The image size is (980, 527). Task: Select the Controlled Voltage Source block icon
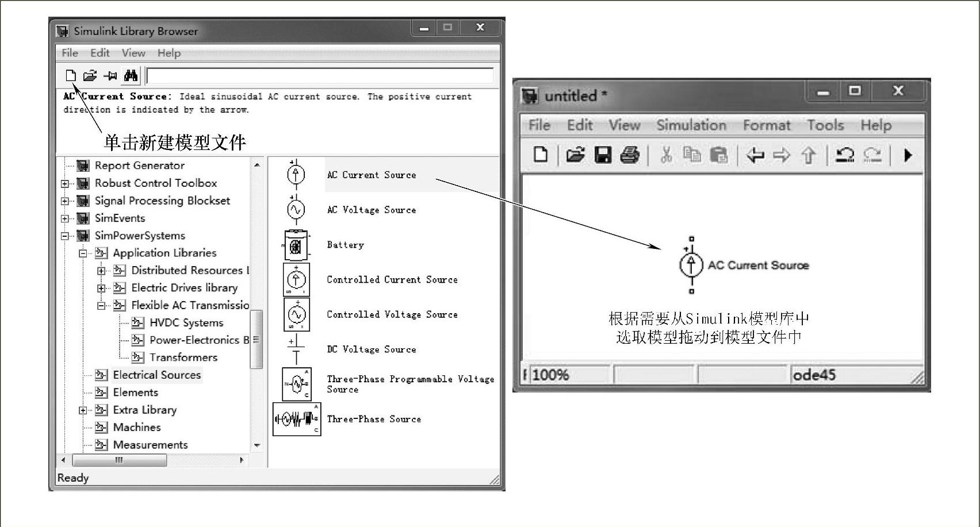coord(296,314)
